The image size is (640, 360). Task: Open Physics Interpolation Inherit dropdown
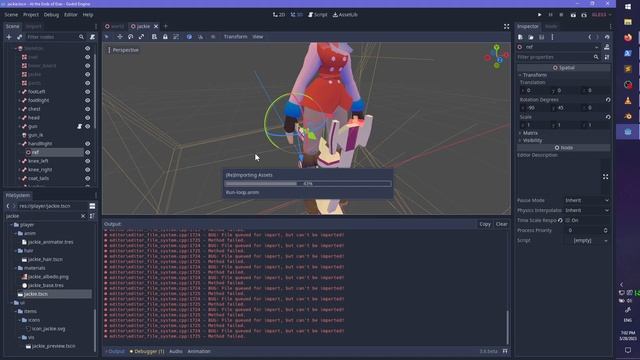pyautogui.click(x=587, y=210)
